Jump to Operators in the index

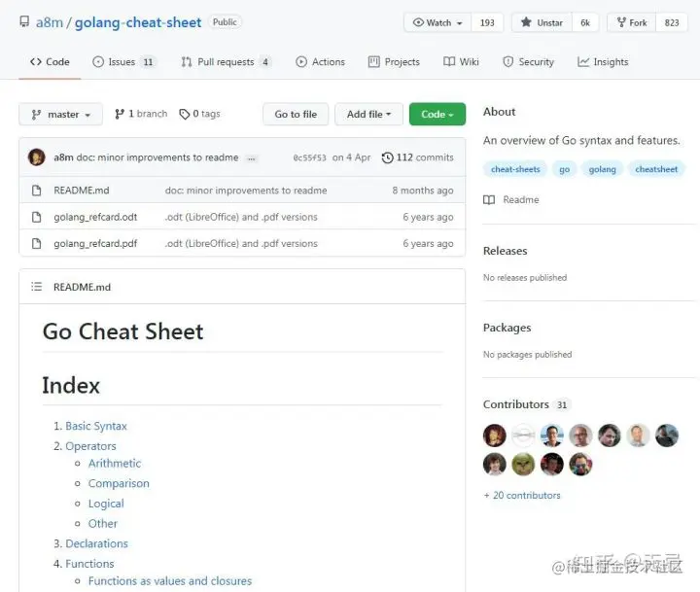90,446
